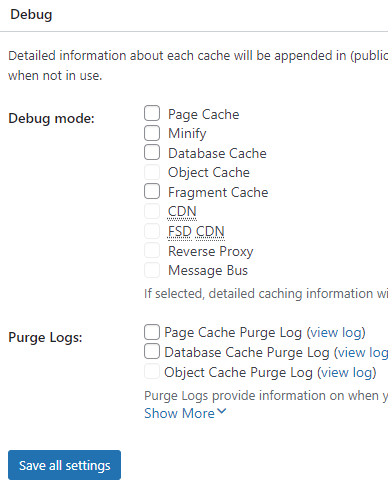Image resolution: width=388 pixels, height=489 pixels.
Task: Open view log for Database Cache Purge
Action: (x=363, y=353)
